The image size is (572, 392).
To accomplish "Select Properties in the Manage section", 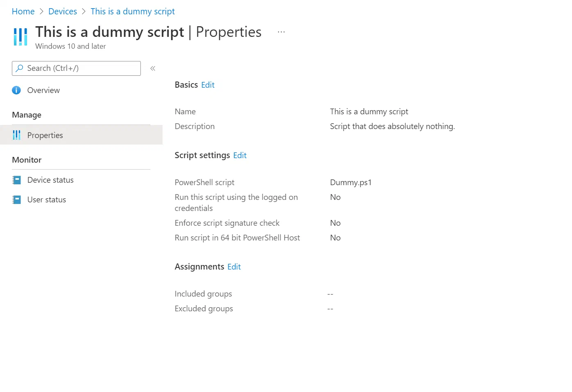I will point(81,135).
